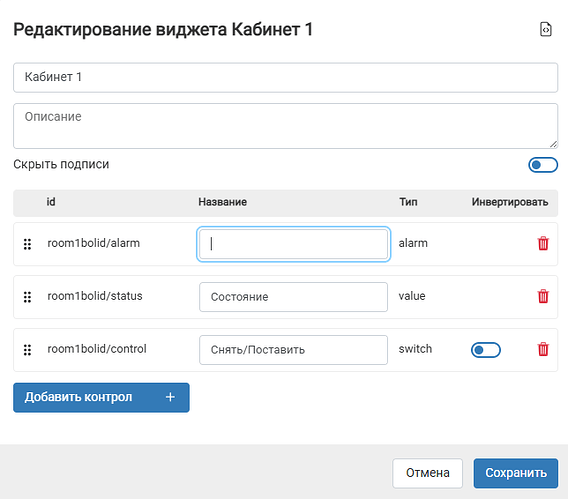Image resolution: width=568 pixels, height=499 pixels.
Task: Toggle the 'Скрыть подписи' switch
Action: (543, 165)
